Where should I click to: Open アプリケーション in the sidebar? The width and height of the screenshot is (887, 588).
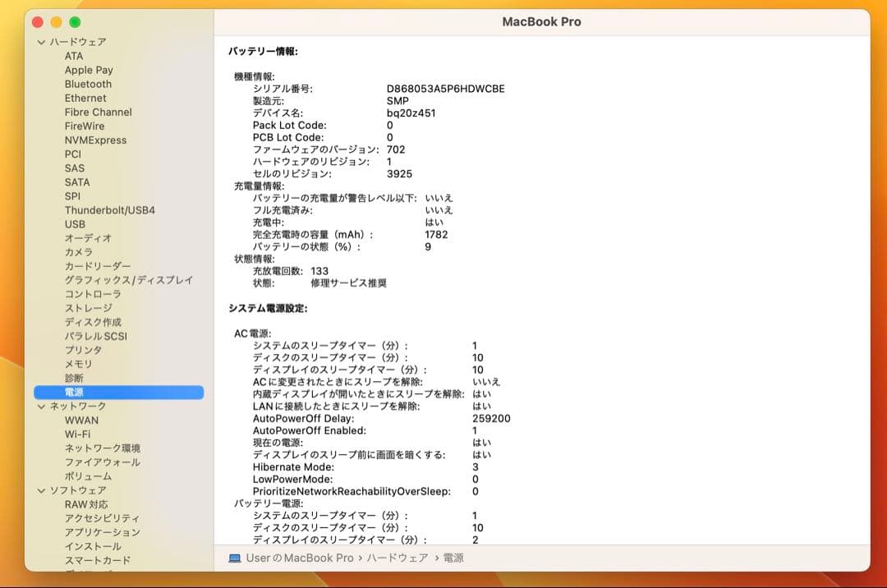(103, 533)
